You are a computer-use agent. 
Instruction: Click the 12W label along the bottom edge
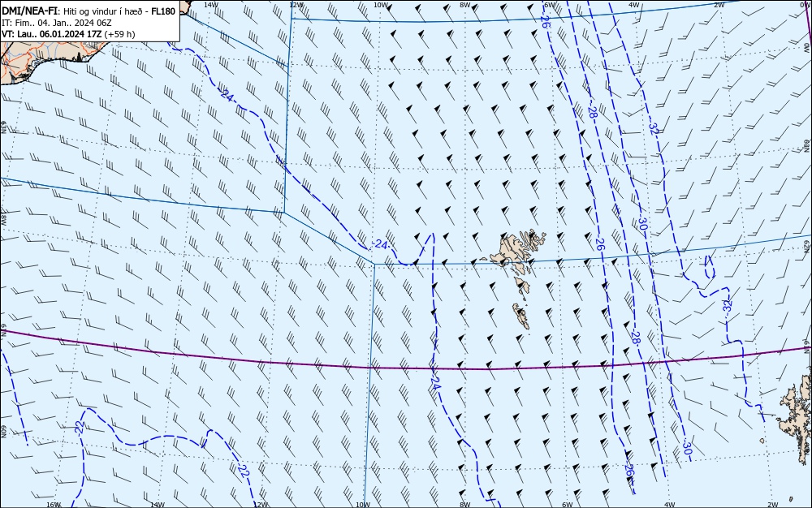pyautogui.click(x=261, y=505)
